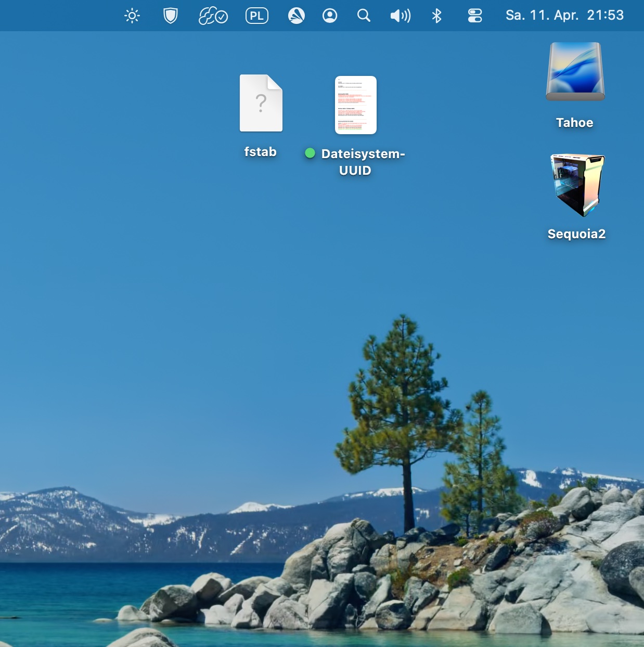
Task: Click the round wing-shaped app icon in menu bar
Action: point(296,16)
